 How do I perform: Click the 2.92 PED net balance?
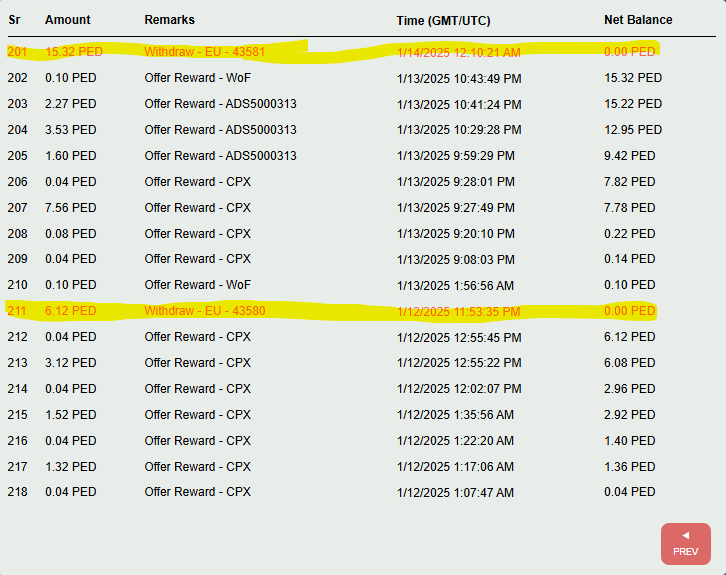pyautogui.click(x=630, y=414)
